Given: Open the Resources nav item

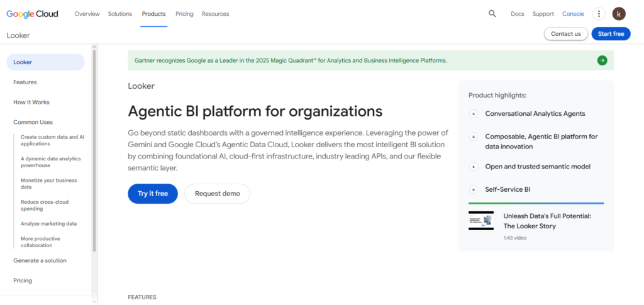Looking at the screenshot, I should (215, 14).
